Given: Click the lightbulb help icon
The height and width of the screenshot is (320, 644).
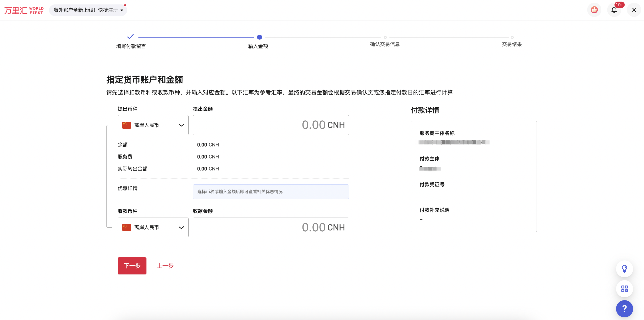Looking at the screenshot, I should pos(624,268).
